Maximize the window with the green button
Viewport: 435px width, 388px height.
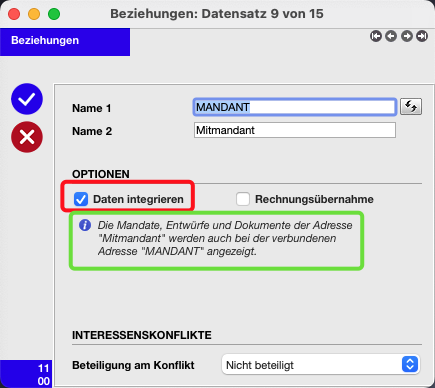click(x=54, y=14)
